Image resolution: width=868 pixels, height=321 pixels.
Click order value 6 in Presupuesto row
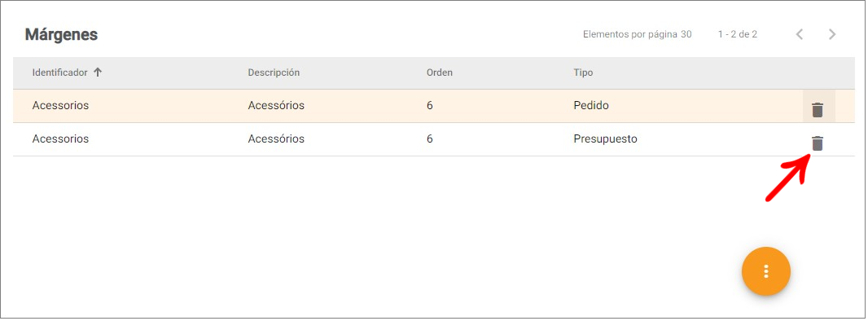430,139
